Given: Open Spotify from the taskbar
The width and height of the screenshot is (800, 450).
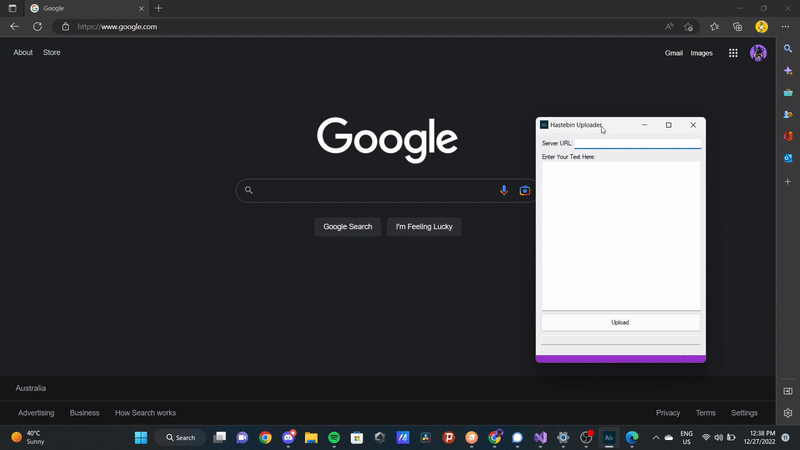Looking at the screenshot, I should [334, 438].
